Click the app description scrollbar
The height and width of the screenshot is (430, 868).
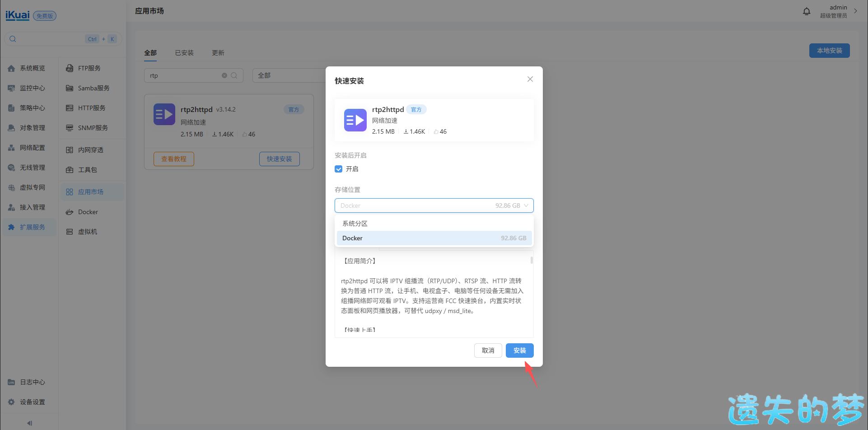[x=532, y=260]
